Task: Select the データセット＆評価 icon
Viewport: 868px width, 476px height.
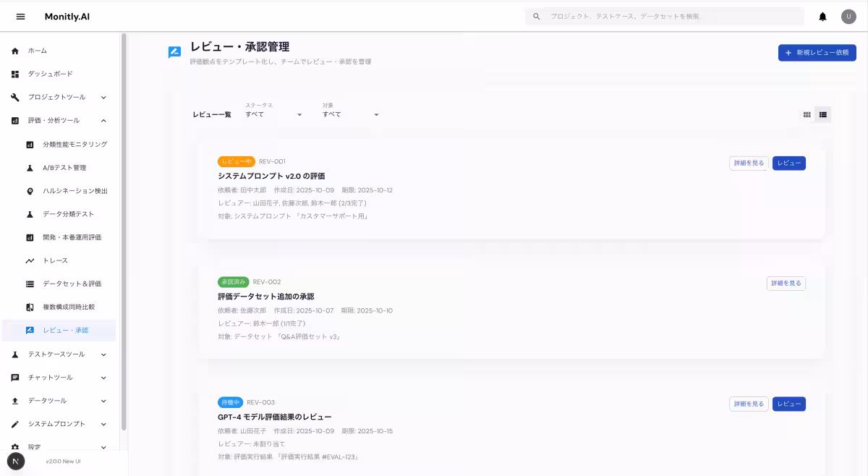Action: pyautogui.click(x=30, y=283)
